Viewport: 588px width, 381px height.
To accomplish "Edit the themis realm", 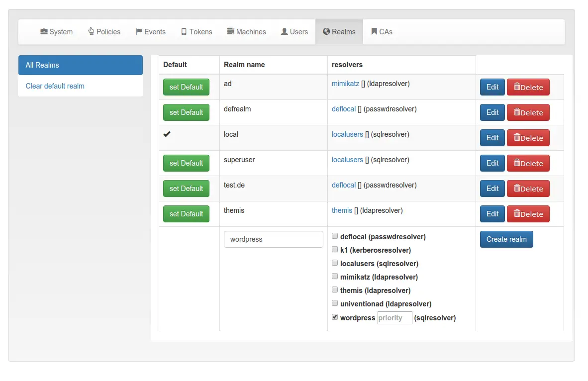I will pos(492,214).
